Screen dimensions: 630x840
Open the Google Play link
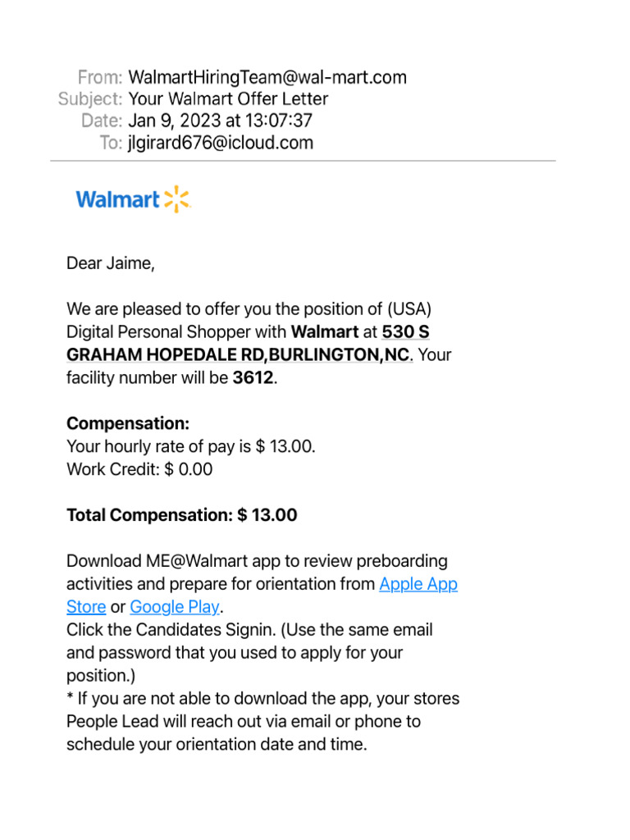pos(175,607)
